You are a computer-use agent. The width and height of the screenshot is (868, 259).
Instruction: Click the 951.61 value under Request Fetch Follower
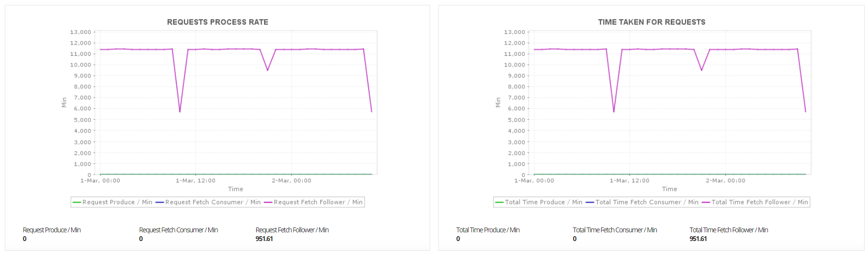point(264,239)
